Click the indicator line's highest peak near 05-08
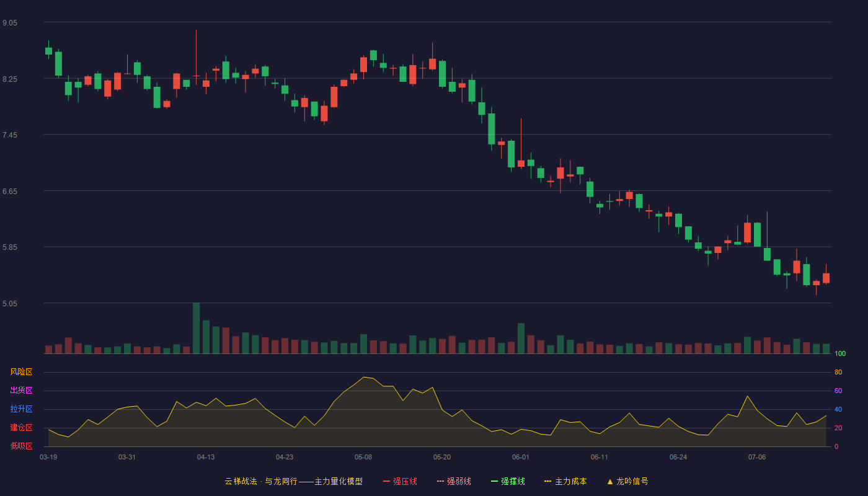This screenshot has width=868, height=496. tap(363, 377)
